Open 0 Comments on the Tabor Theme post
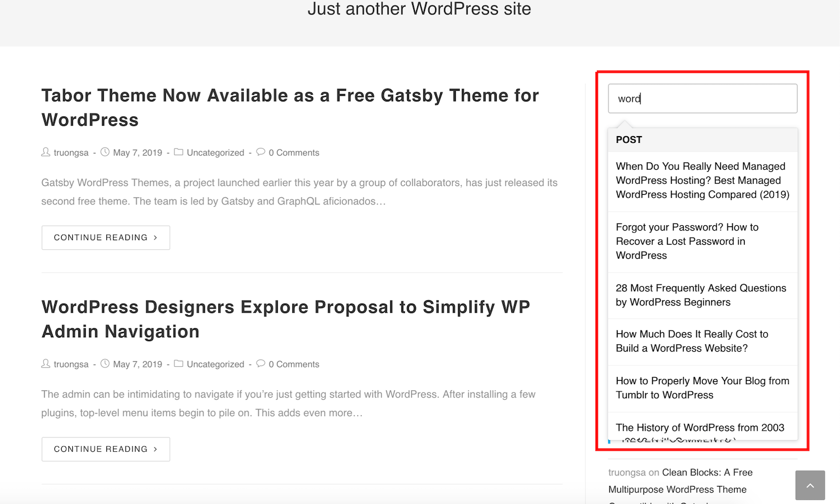 tap(294, 152)
